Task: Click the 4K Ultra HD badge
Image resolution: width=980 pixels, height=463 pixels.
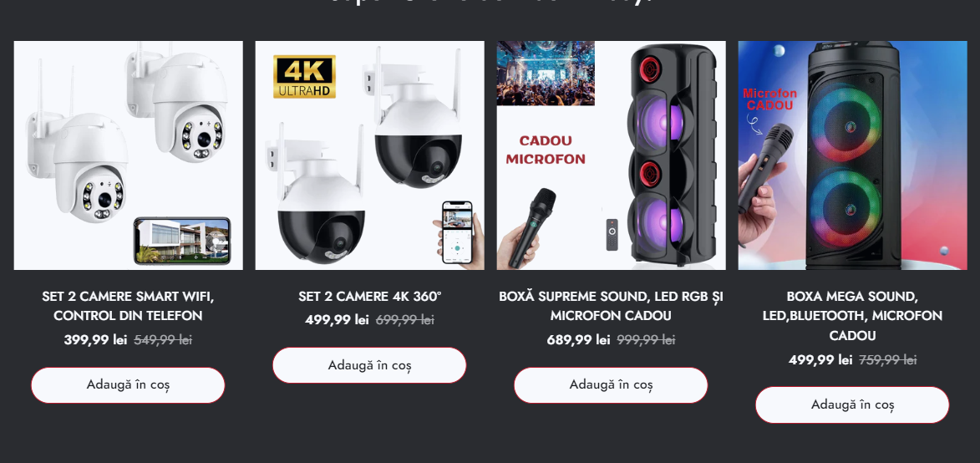Action: [304, 77]
